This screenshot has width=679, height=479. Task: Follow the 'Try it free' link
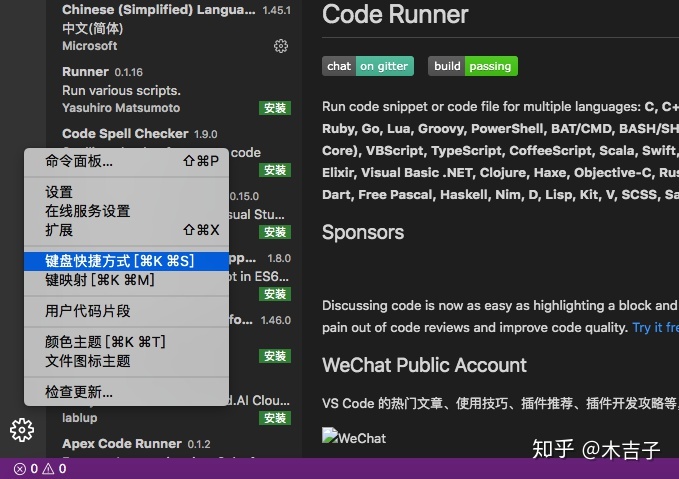655,327
